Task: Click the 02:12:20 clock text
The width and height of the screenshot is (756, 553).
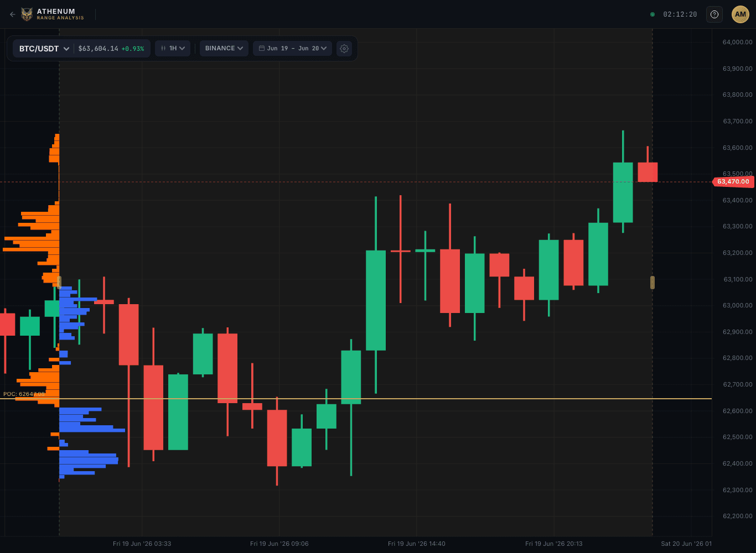Action: click(x=680, y=14)
